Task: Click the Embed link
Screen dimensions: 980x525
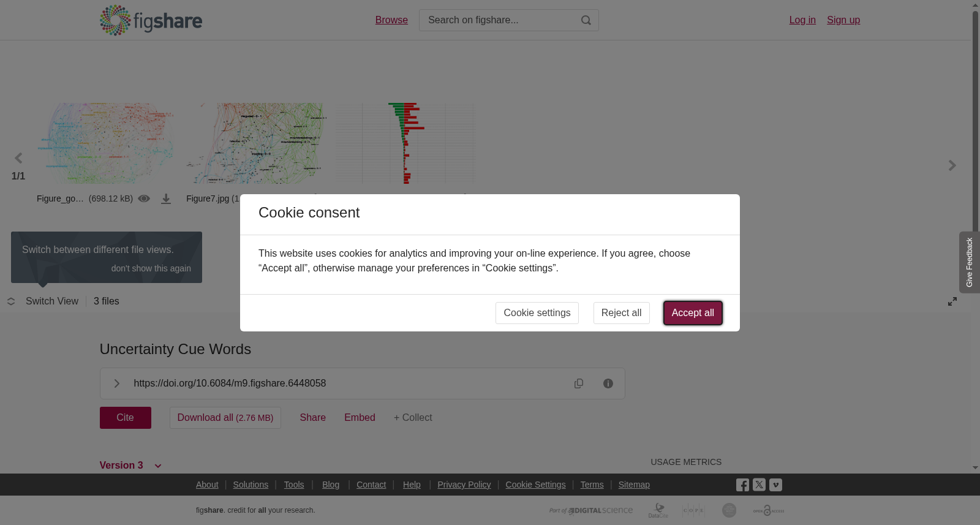Action: pos(360,418)
